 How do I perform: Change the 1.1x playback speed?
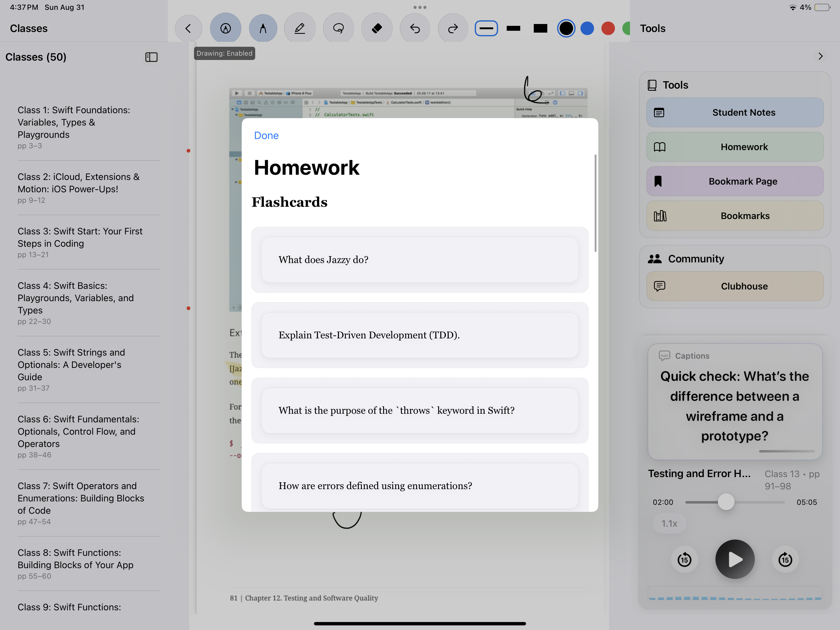pos(669,523)
